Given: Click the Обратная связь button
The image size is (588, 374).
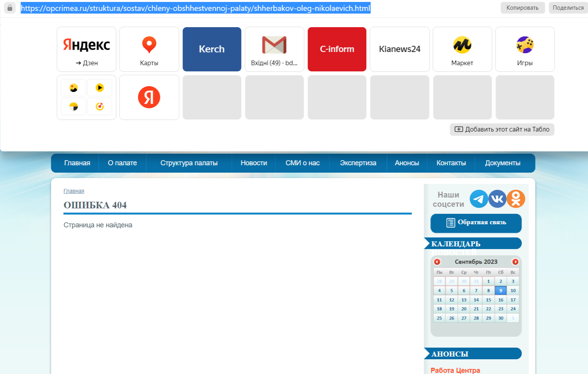Looking at the screenshot, I should (x=476, y=223).
